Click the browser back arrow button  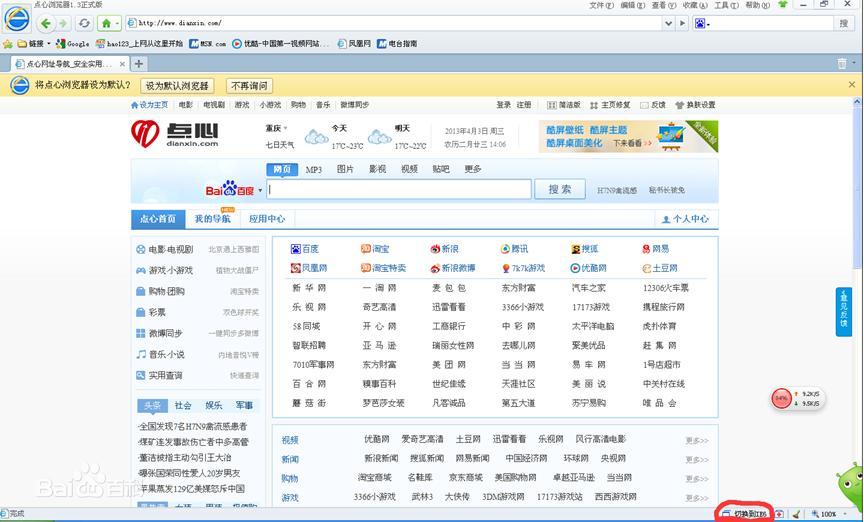tap(46, 23)
